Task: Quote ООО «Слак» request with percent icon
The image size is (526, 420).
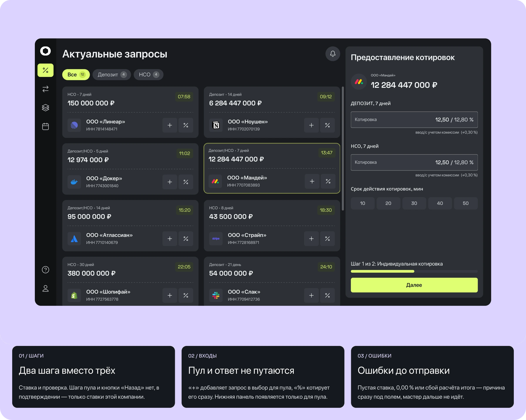Action: pyautogui.click(x=327, y=295)
